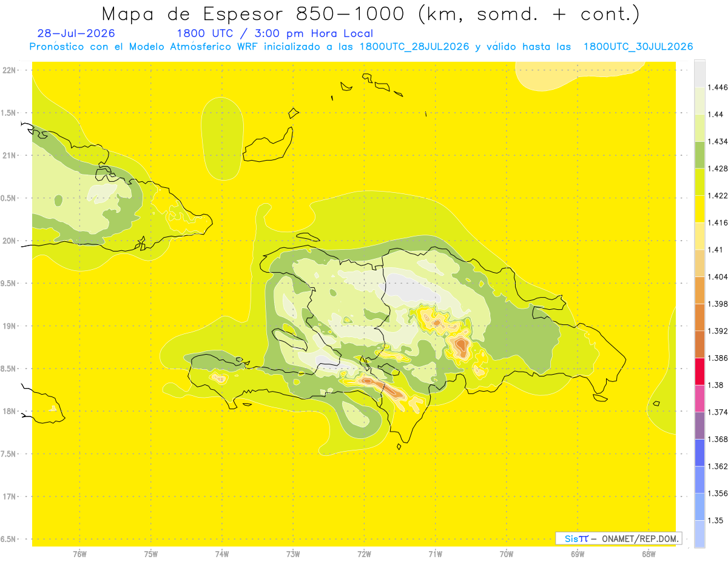
Task: Click the legend value '1.38'
Action: pos(716,385)
